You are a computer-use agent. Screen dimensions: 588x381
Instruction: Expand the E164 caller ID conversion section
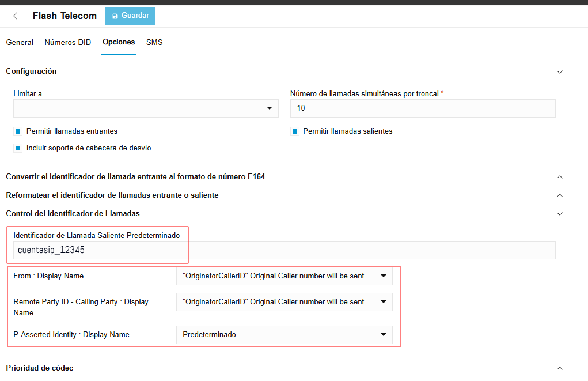pos(560,177)
